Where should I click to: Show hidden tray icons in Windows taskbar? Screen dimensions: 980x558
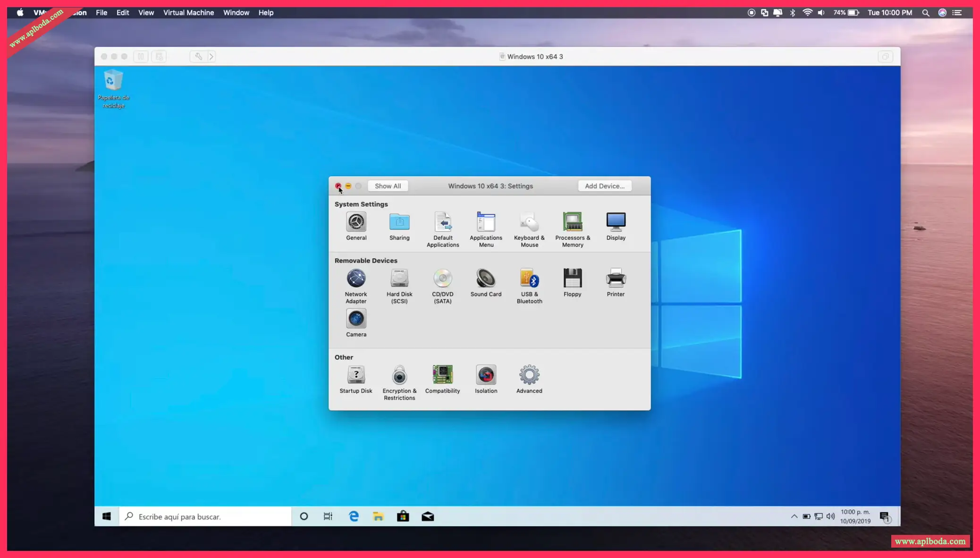click(x=794, y=516)
